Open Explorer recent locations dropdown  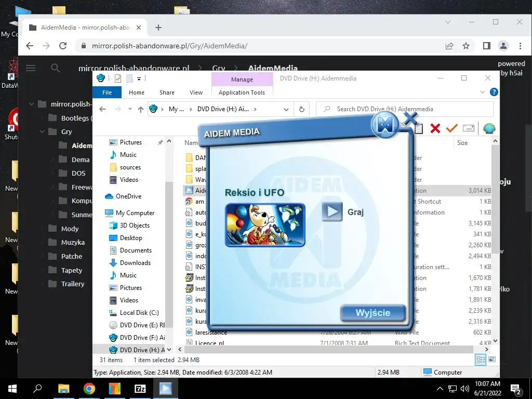[129, 109]
